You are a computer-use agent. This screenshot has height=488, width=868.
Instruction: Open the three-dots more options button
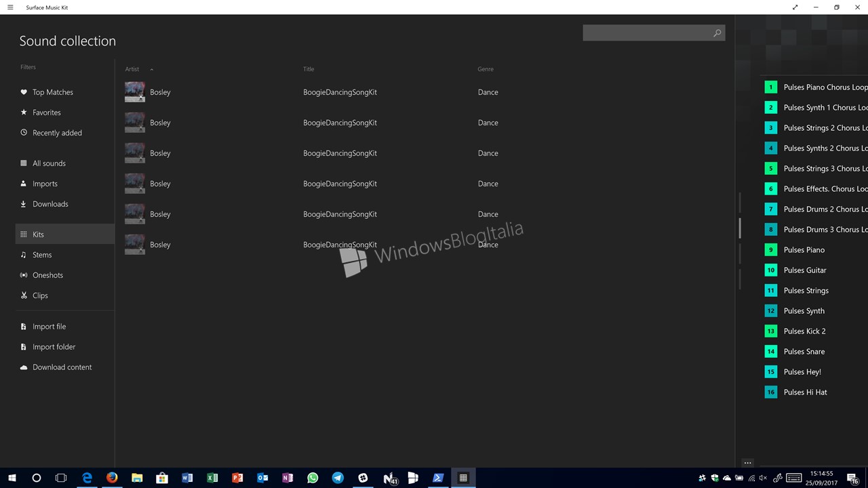(747, 463)
